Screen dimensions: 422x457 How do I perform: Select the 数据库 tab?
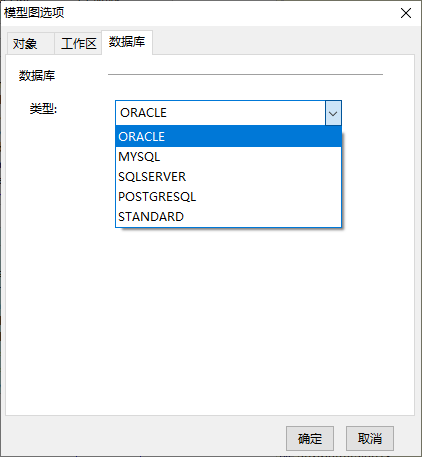coord(127,42)
